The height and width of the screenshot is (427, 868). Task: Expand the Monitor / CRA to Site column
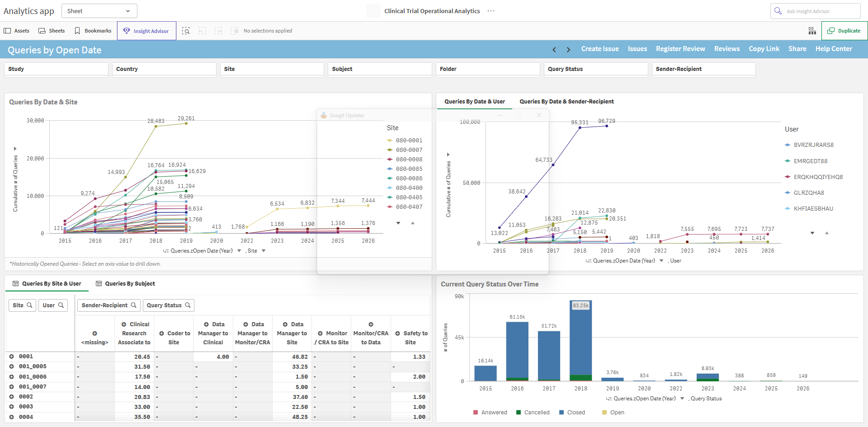(320, 333)
